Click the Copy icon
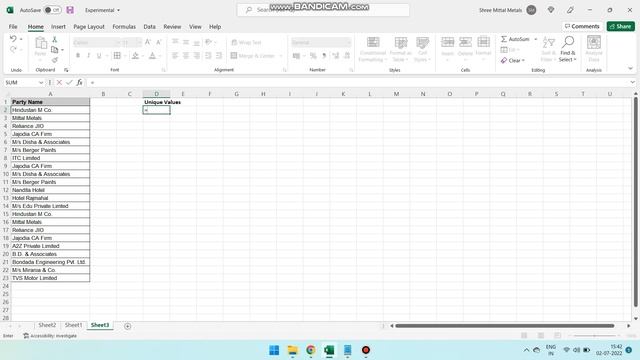 coord(54,50)
